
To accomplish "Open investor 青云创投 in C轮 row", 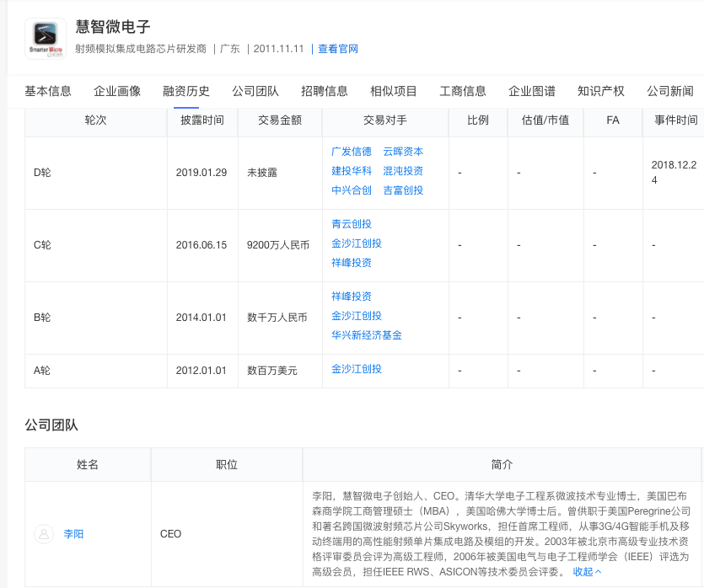I will 352,224.
